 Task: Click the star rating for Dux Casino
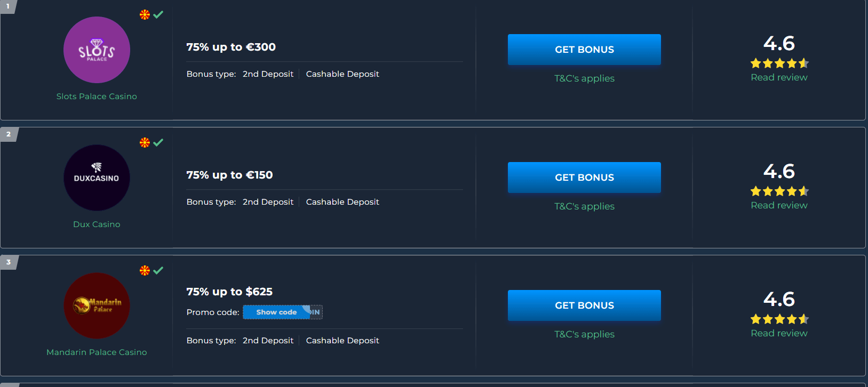(779, 191)
